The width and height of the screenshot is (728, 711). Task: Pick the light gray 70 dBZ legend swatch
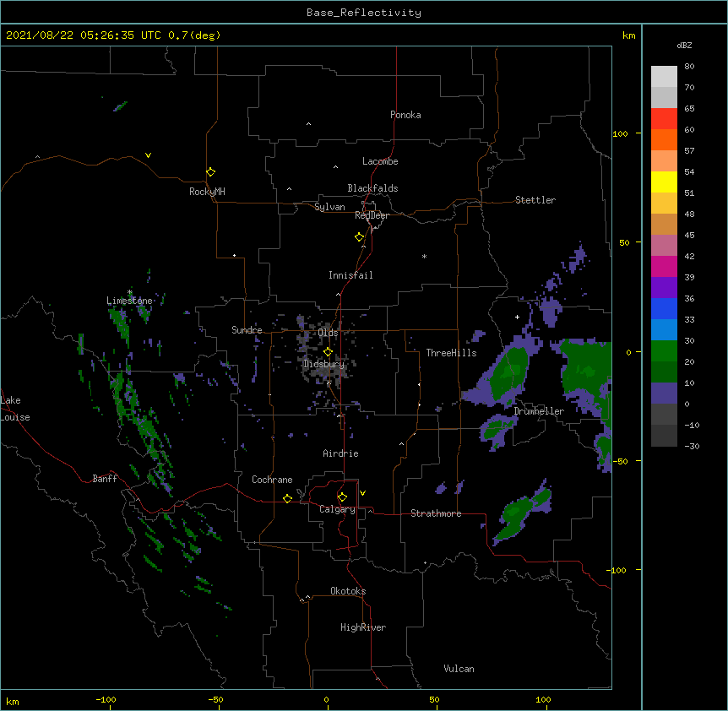point(664,97)
